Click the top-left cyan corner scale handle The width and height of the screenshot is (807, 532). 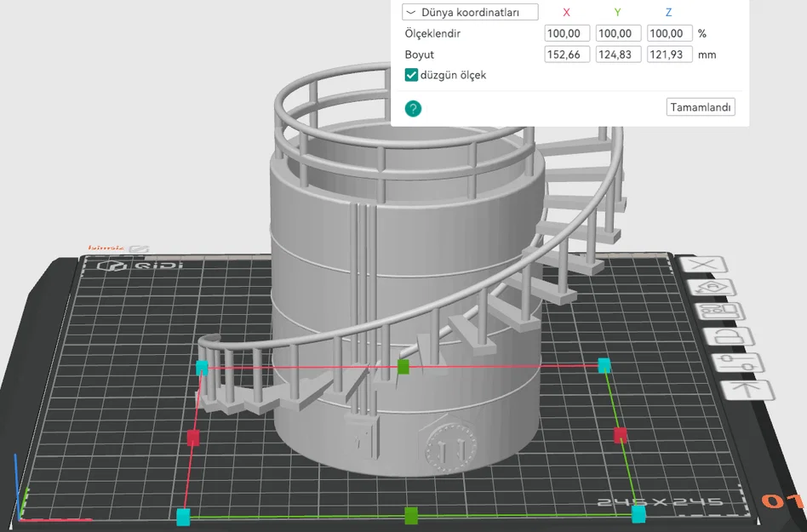tap(202, 368)
